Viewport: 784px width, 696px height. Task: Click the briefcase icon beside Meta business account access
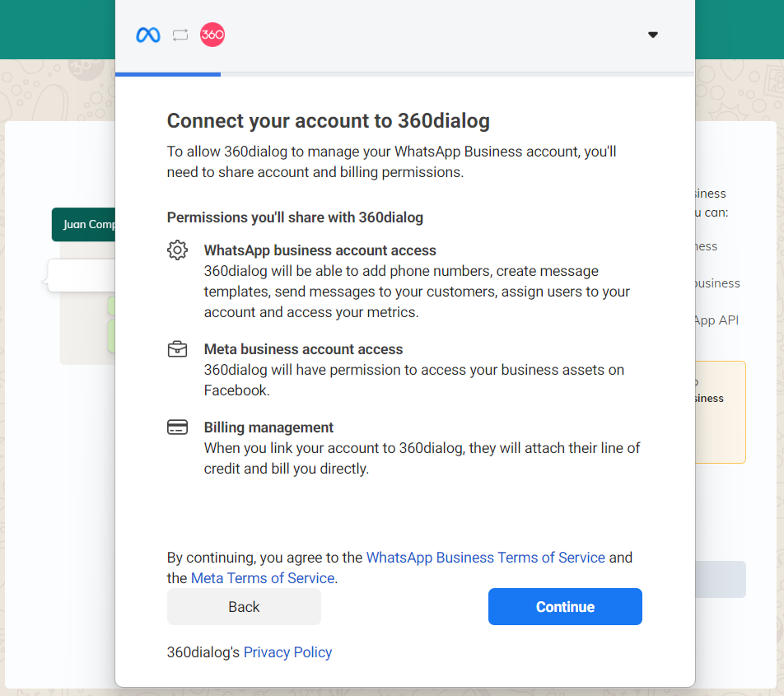coord(178,349)
